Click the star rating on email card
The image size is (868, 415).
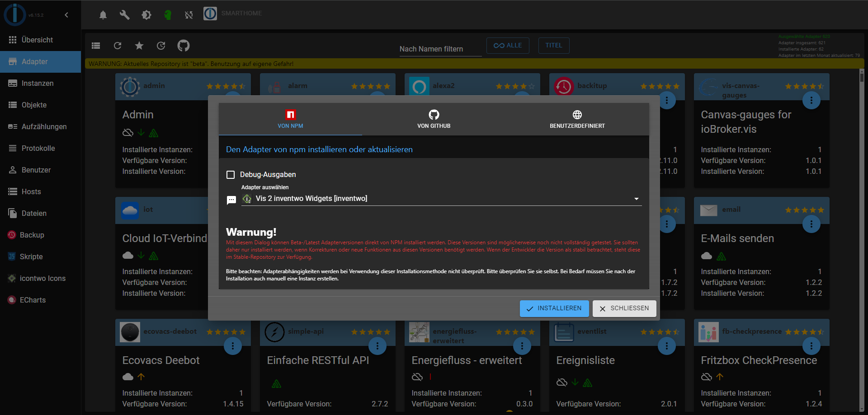point(805,210)
